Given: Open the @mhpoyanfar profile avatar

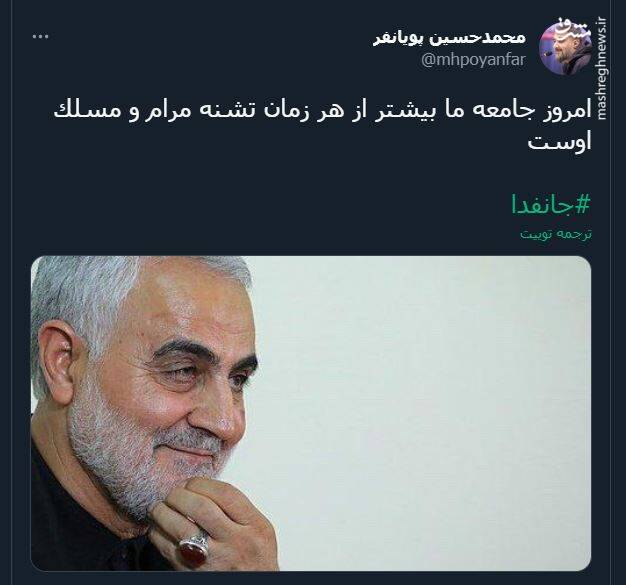Looking at the screenshot, I should tap(565, 48).
